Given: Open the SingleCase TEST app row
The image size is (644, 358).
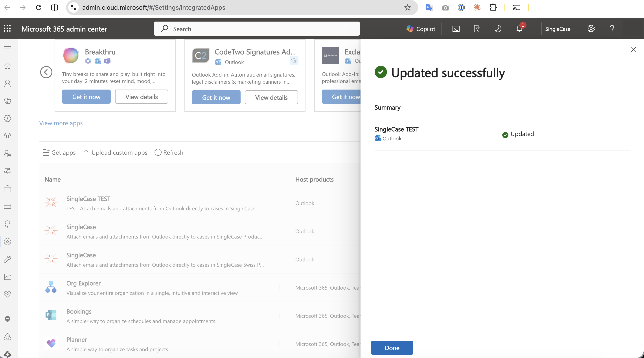Looking at the screenshot, I should tap(200, 203).
